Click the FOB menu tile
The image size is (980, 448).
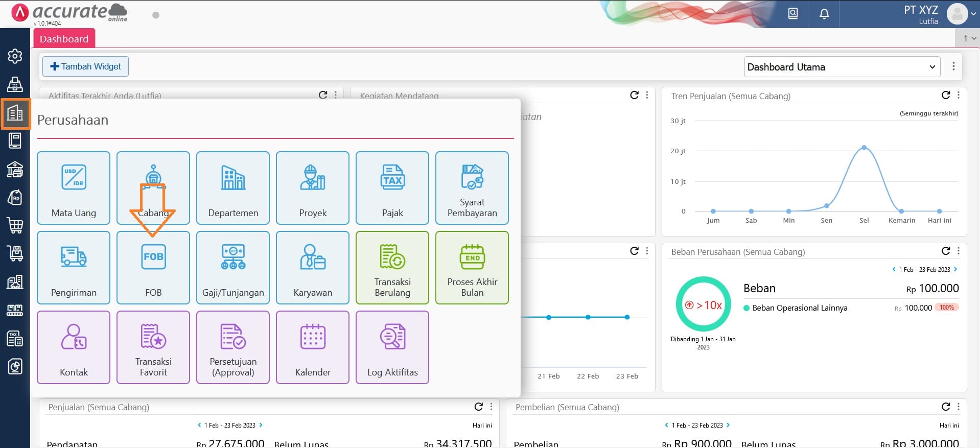click(153, 268)
